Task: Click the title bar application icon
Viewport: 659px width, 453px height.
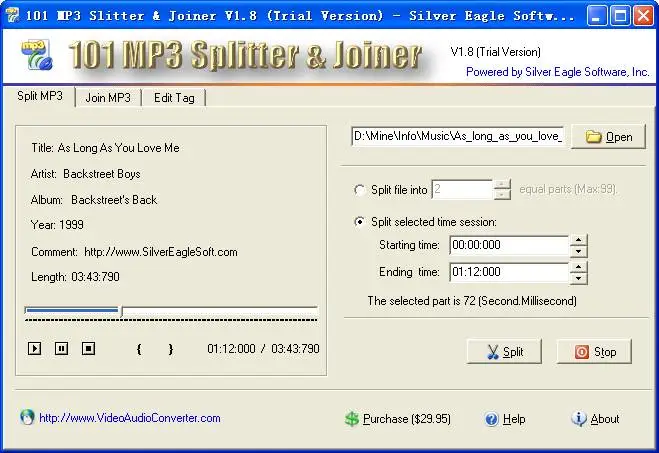Action: point(13,16)
